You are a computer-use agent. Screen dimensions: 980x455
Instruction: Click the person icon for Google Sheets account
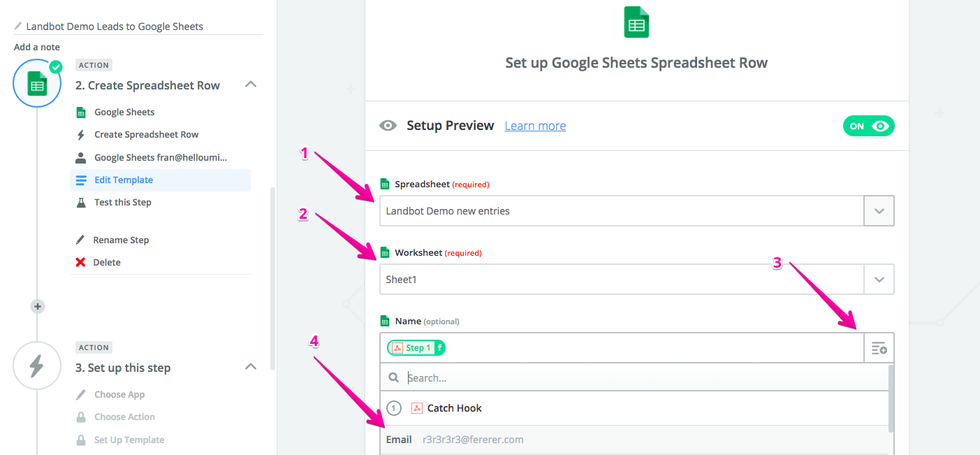81,157
